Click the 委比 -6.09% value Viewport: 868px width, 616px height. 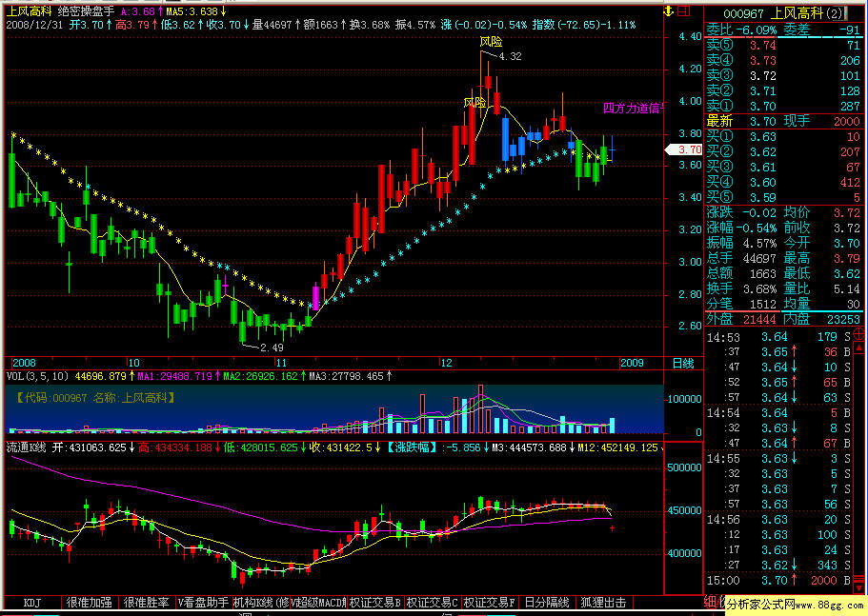756,30
